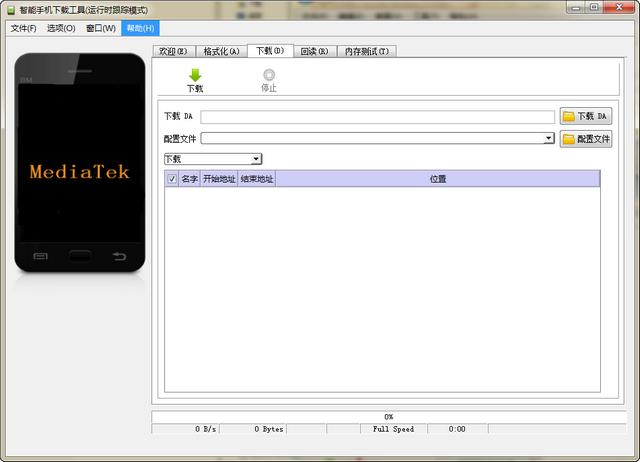This screenshot has height=462, width=640.
Task: Open the 帮助(H) menu
Action: (x=140, y=28)
